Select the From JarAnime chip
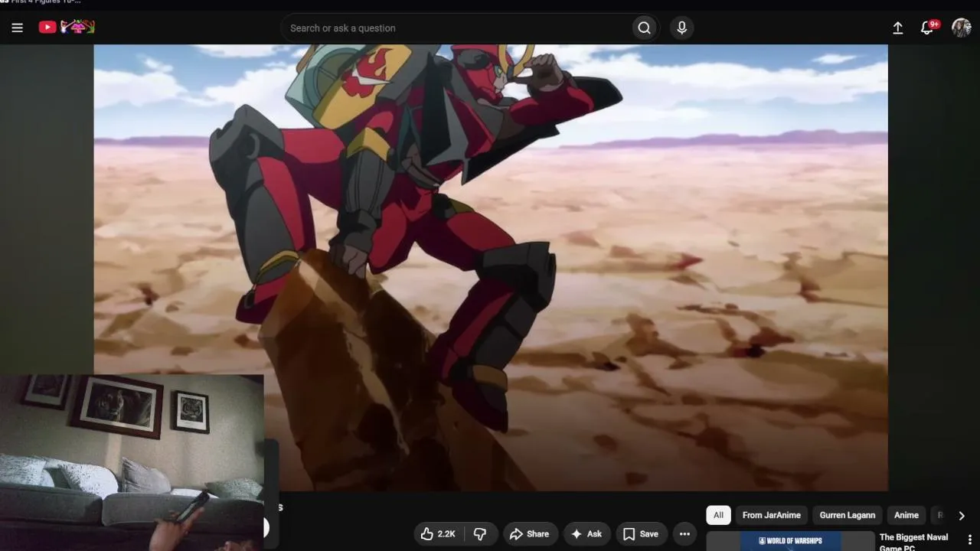Viewport: 980px width, 551px height. (772, 515)
